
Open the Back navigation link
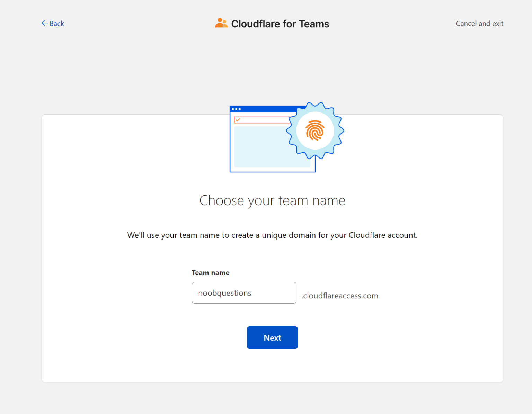tap(56, 23)
